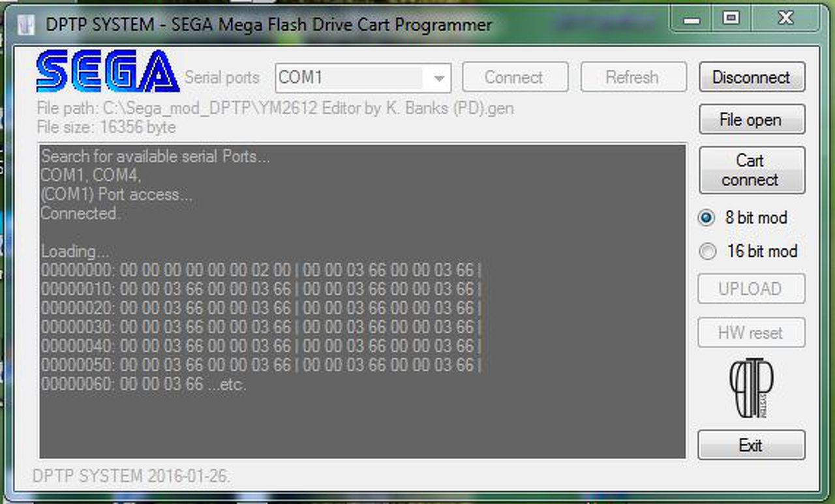Click the 'File size: 16356 byte' text

point(106,126)
